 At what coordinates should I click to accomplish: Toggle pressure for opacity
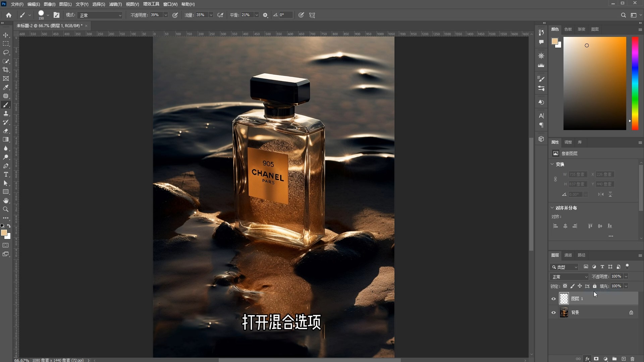[175, 15]
